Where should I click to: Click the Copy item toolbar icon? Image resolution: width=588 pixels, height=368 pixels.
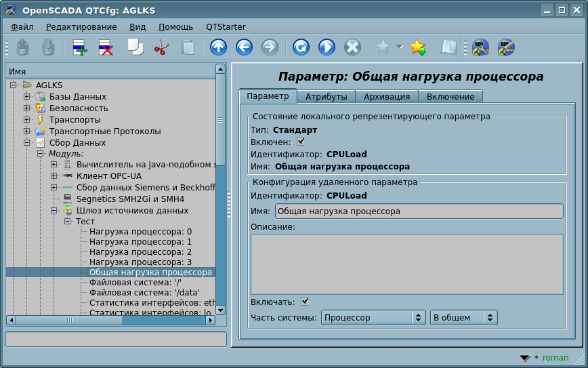pyautogui.click(x=135, y=47)
